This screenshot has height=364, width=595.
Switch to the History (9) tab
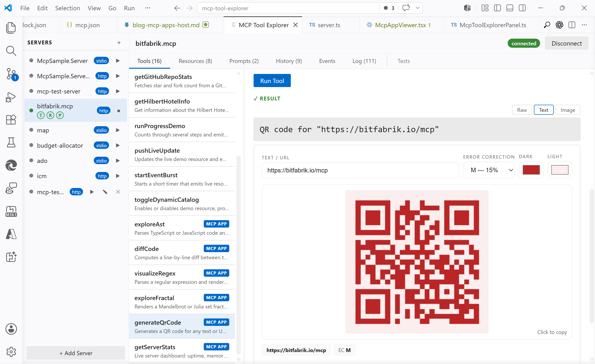(x=289, y=61)
